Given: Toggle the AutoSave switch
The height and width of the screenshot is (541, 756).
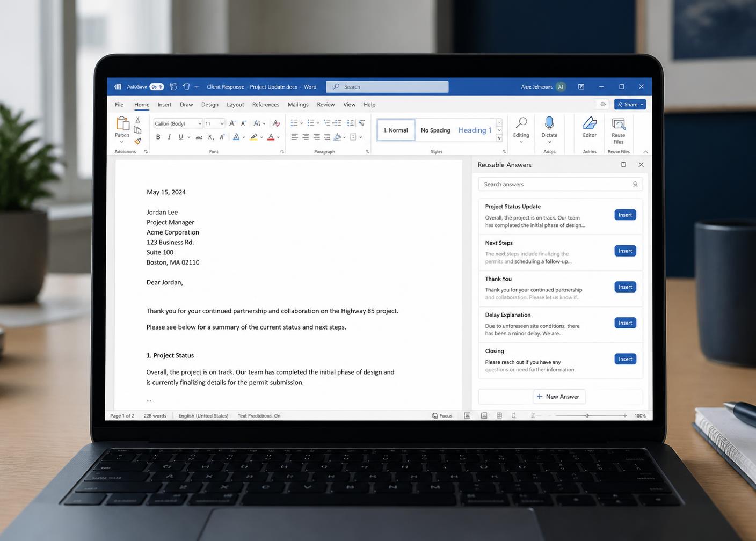Looking at the screenshot, I should click(157, 86).
